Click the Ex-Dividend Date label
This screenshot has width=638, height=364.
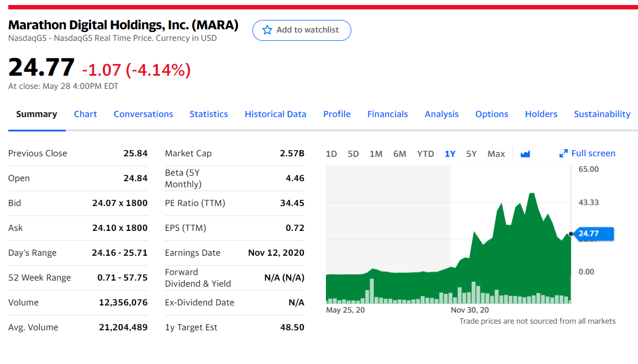pos(199,303)
